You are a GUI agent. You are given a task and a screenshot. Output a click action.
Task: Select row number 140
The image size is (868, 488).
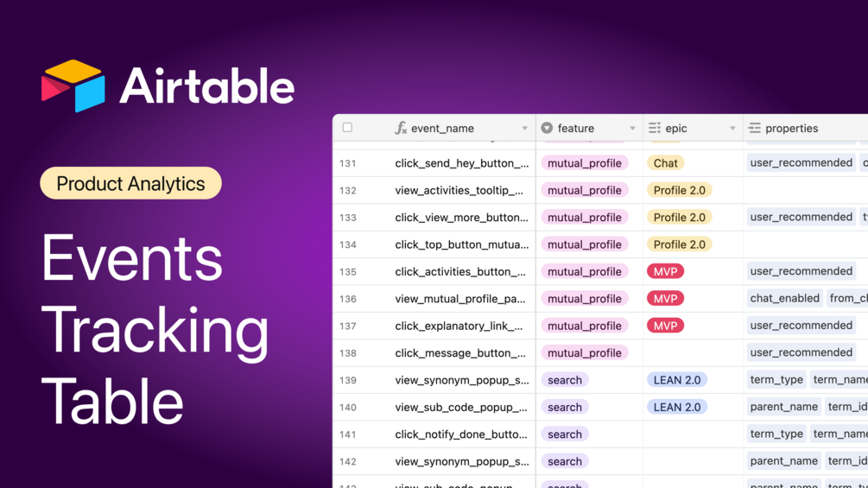pos(348,407)
